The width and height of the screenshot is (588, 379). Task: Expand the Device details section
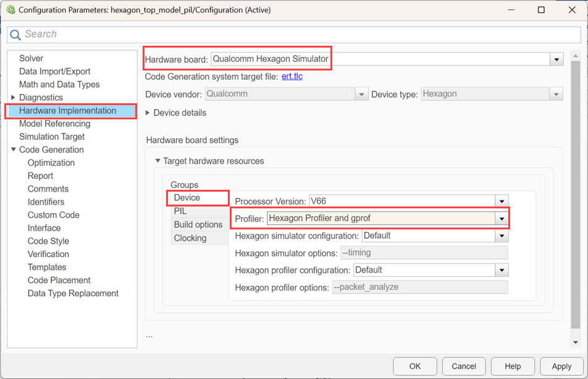[x=148, y=113]
